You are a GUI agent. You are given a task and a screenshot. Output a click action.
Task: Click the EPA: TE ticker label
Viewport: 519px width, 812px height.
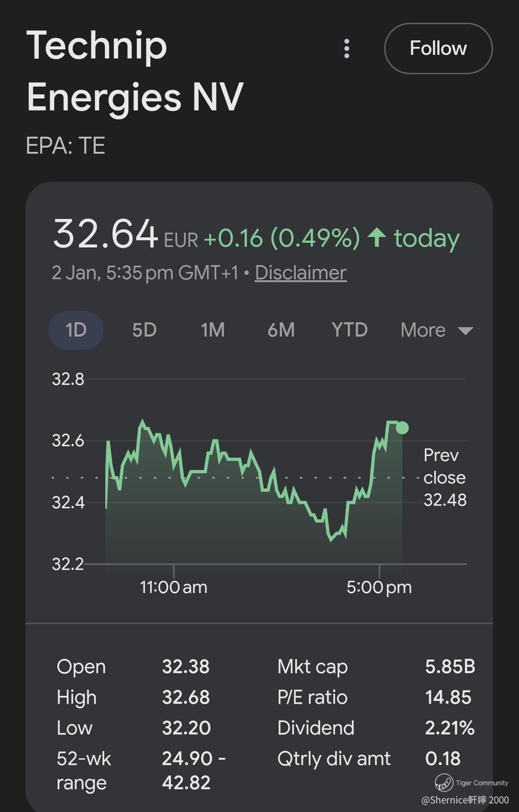coord(65,146)
